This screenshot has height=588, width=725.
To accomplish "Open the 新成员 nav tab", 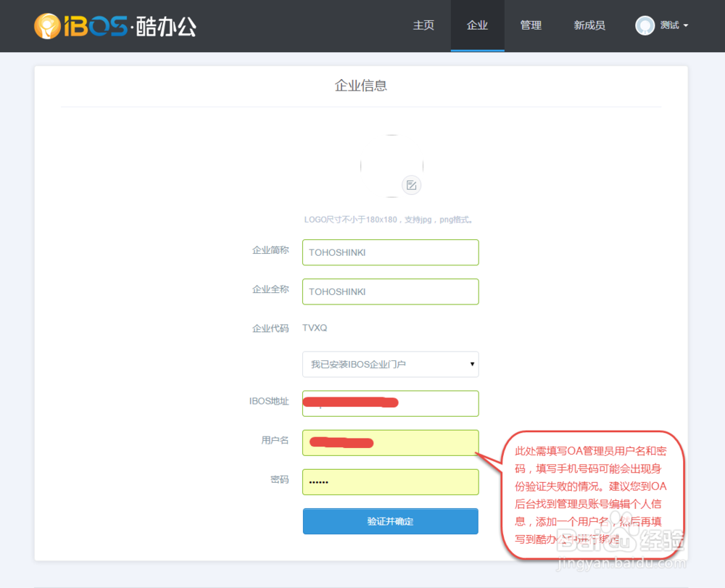I will pyautogui.click(x=589, y=25).
